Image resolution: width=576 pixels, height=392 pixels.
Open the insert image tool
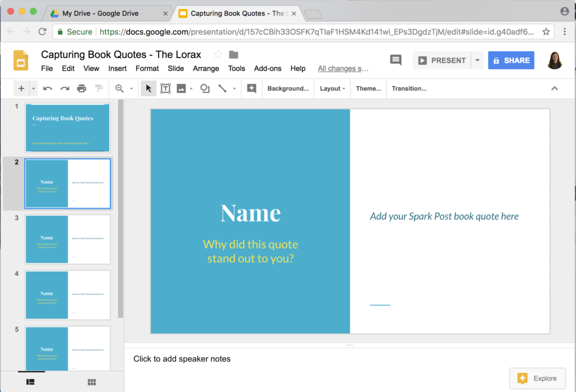[180, 88]
